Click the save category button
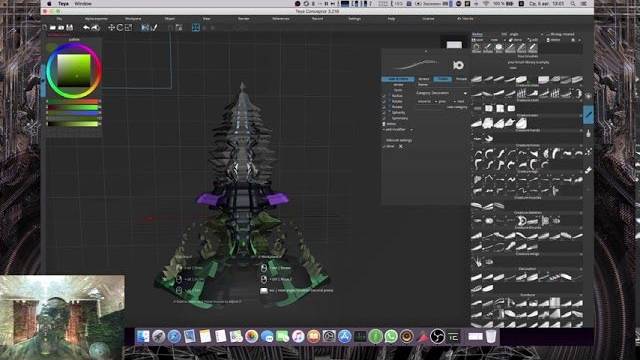This screenshot has width=640, height=360. 457,107
